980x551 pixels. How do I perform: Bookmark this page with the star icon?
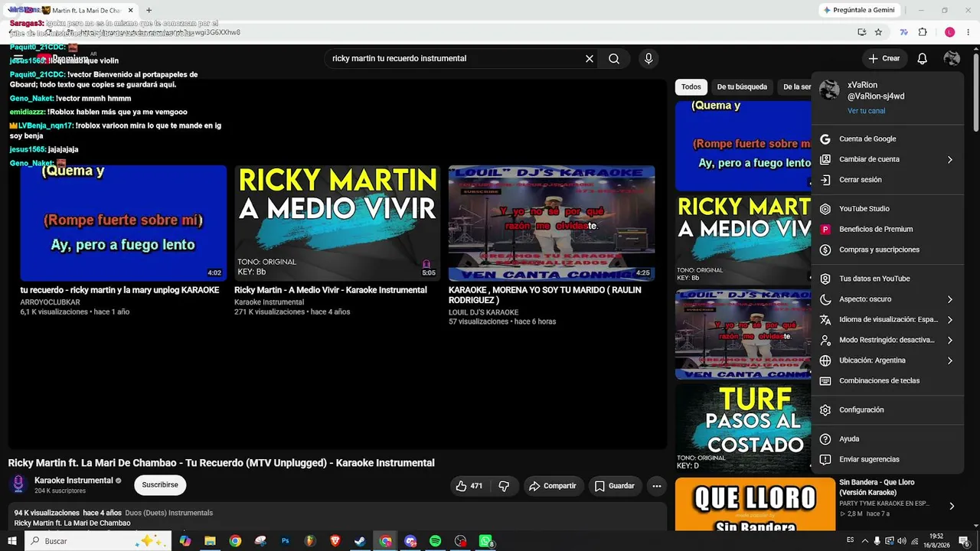point(878,32)
